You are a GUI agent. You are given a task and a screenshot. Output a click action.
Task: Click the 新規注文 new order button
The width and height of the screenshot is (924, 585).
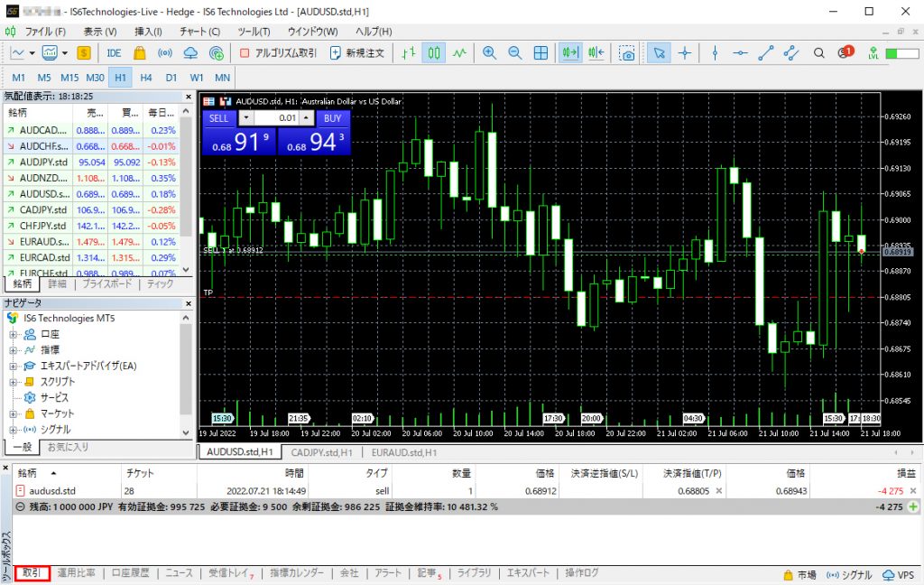point(357,53)
